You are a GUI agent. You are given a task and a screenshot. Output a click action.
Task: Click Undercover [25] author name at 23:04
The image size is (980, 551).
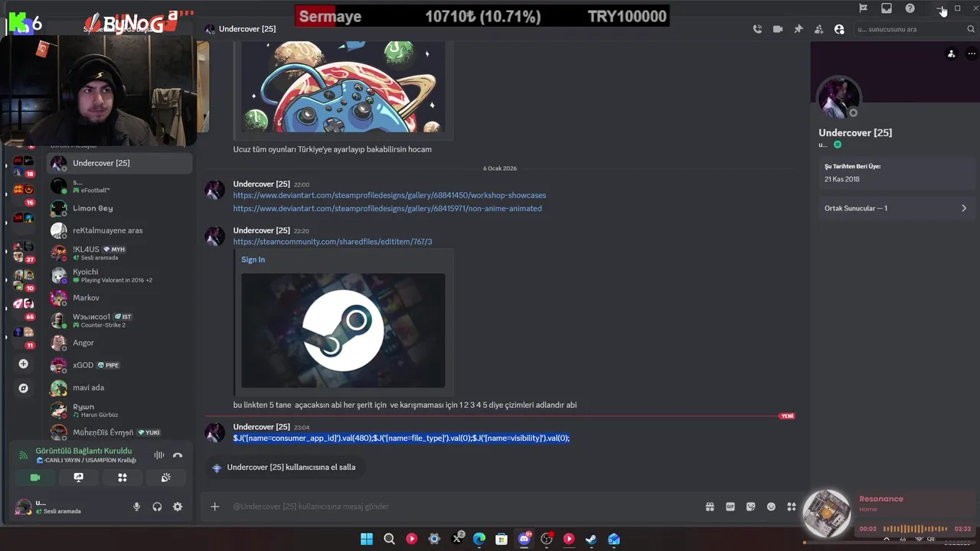coord(262,427)
